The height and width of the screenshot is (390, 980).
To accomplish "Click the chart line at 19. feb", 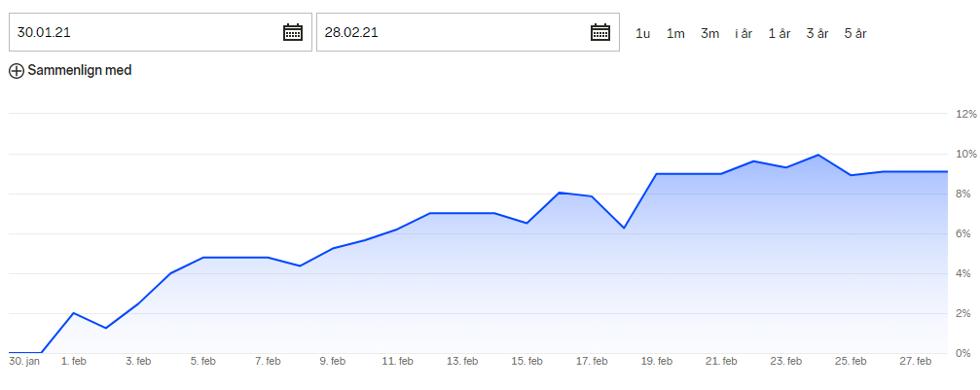I will (656, 174).
